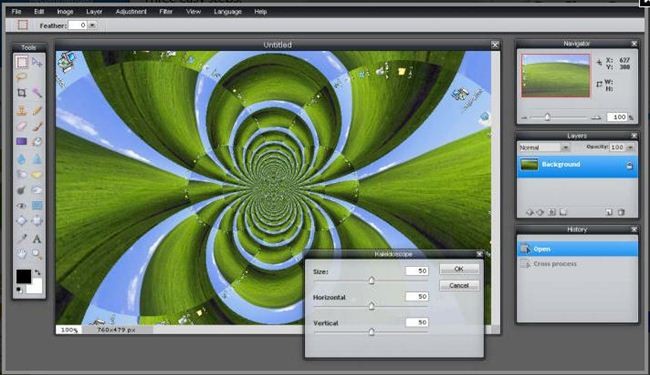Click the marquee icon in options bar
Viewport: 650px width, 375px height.
(22, 25)
